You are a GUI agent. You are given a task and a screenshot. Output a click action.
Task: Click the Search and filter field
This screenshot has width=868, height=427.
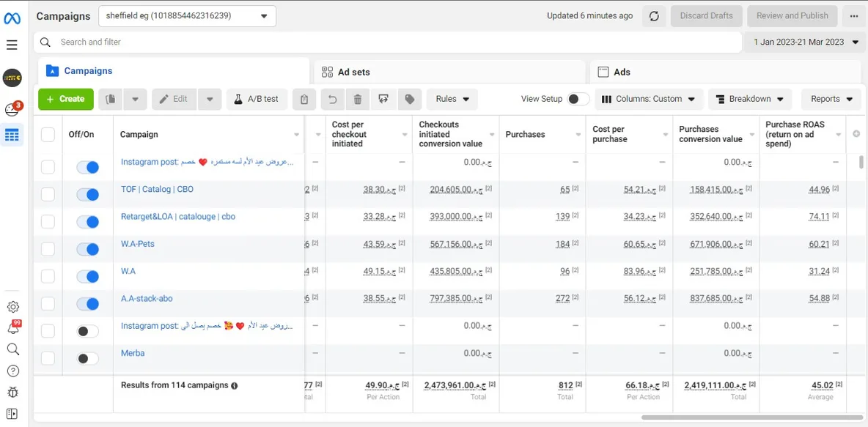click(x=388, y=42)
